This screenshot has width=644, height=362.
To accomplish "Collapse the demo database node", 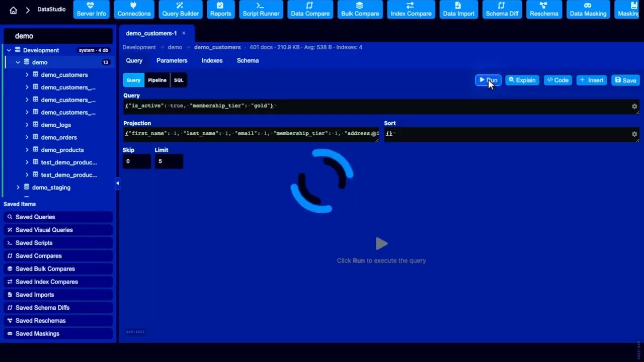I will (x=18, y=62).
